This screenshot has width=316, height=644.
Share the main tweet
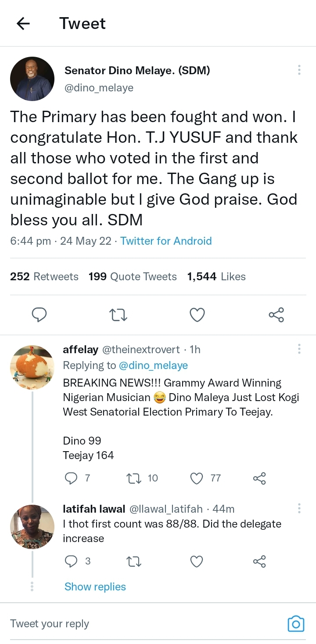[x=276, y=315]
